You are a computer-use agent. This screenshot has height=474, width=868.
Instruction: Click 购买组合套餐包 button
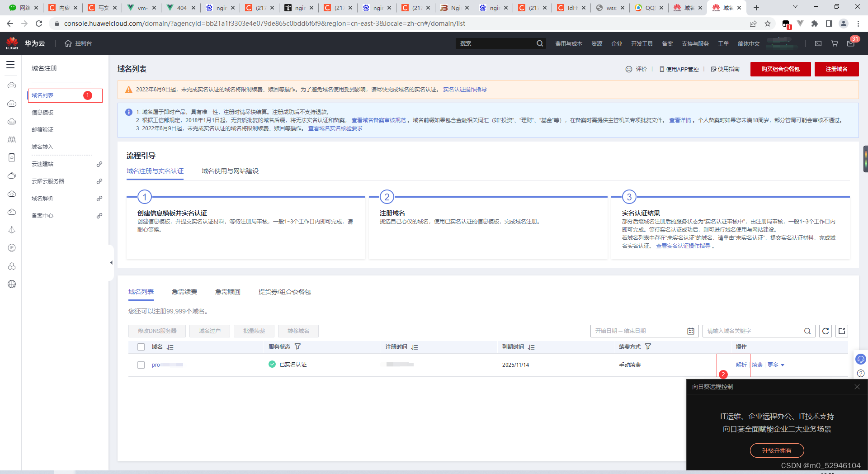[780, 69]
